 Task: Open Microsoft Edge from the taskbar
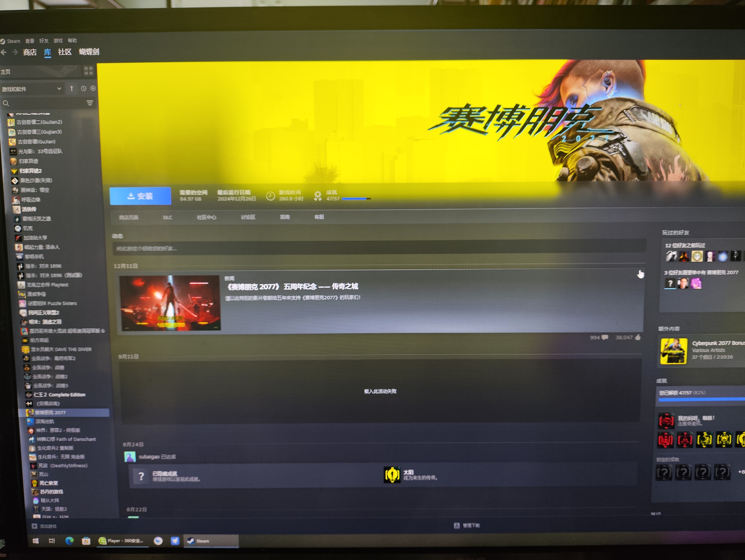point(69,541)
